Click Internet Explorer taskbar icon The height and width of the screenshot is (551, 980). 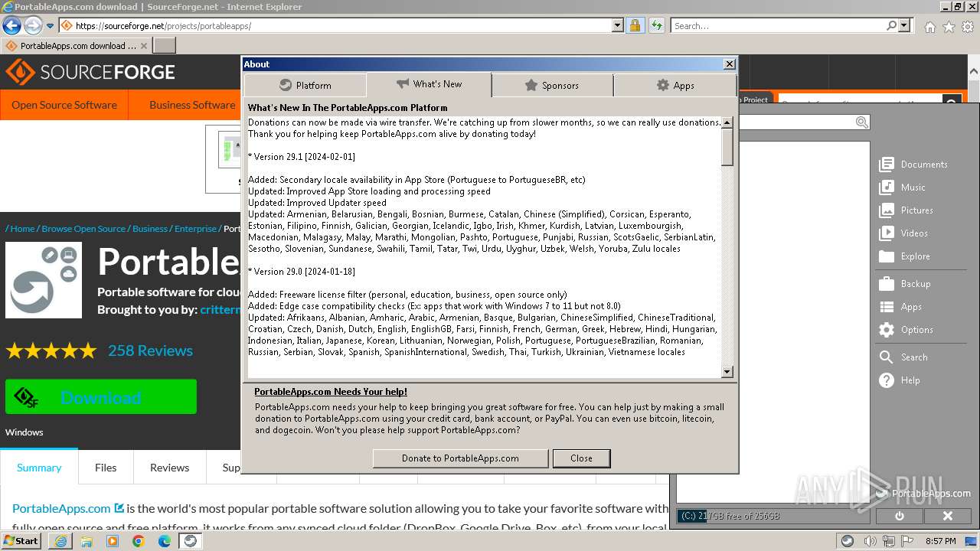pos(60,541)
